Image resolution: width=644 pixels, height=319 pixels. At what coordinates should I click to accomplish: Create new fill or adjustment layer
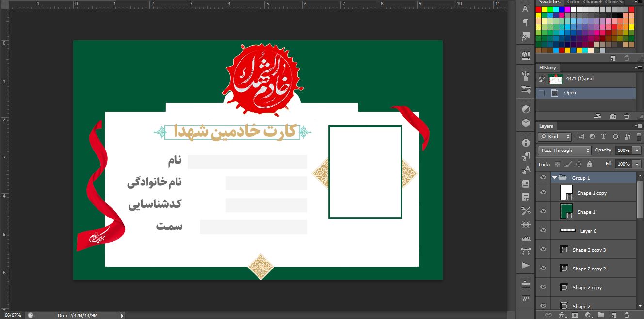(x=588, y=315)
